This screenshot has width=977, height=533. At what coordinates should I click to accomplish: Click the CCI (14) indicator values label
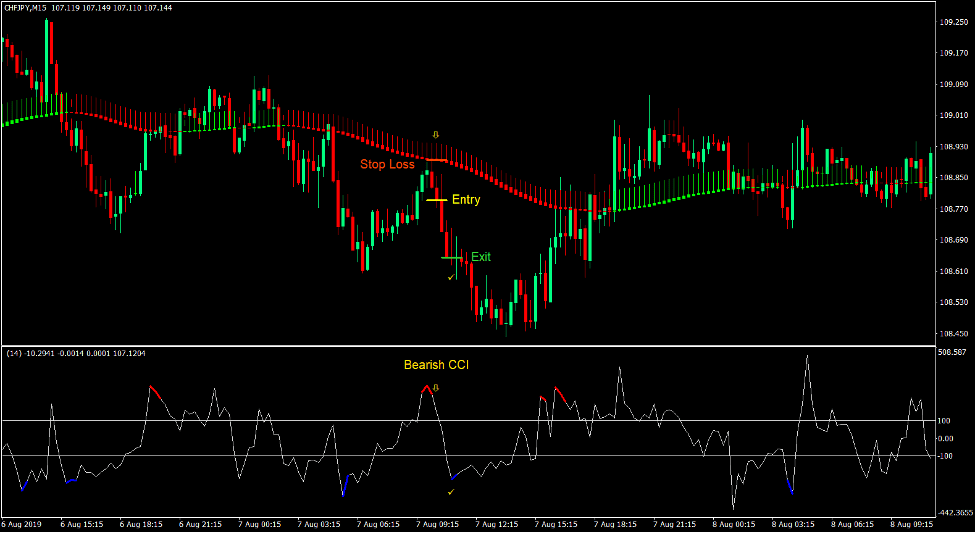[x=75, y=353]
